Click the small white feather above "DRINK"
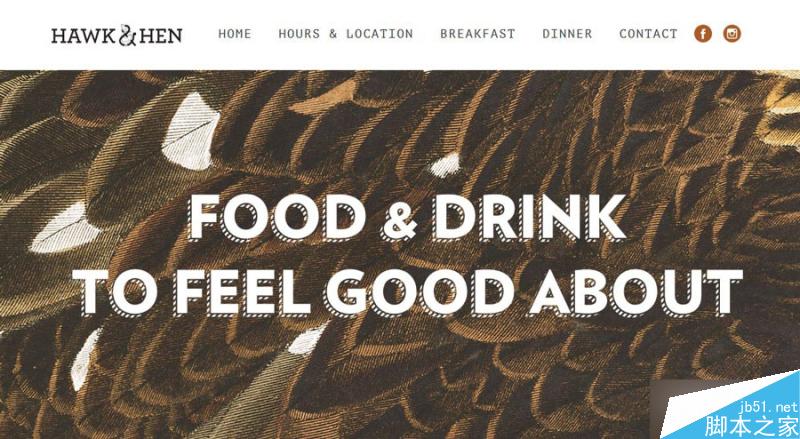The width and height of the screenshot is (800, 439). pos(446,164)
